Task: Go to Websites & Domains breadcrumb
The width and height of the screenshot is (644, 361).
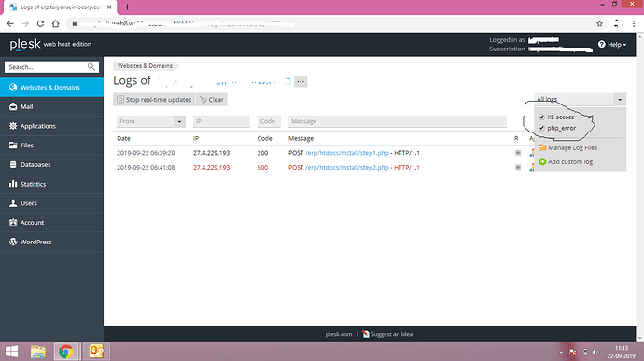Action: point(145,65)
